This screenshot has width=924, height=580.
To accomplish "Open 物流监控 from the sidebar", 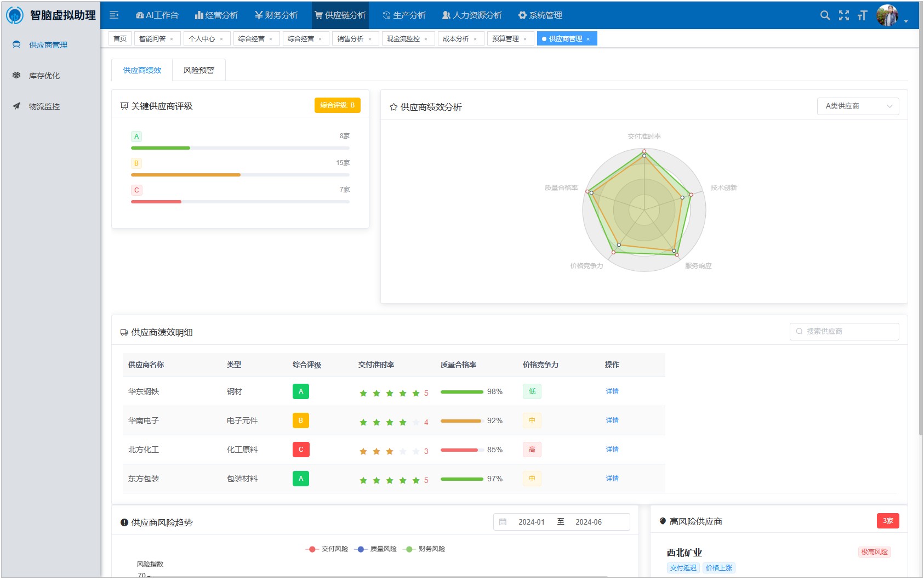I will 44,106.
